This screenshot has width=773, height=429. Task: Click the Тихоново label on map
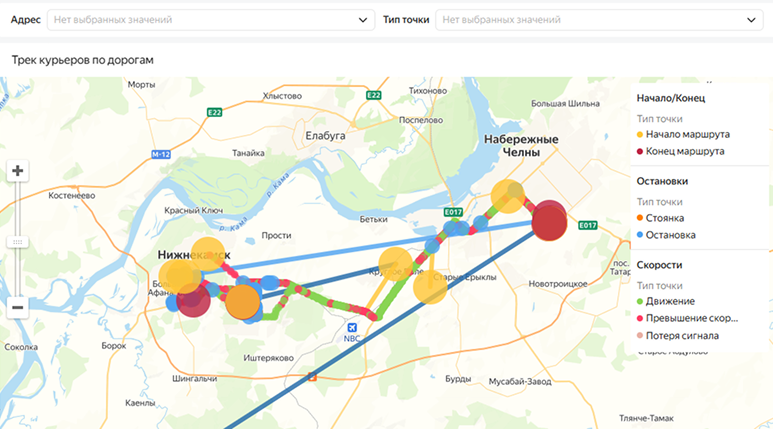[x=428, y=91]
